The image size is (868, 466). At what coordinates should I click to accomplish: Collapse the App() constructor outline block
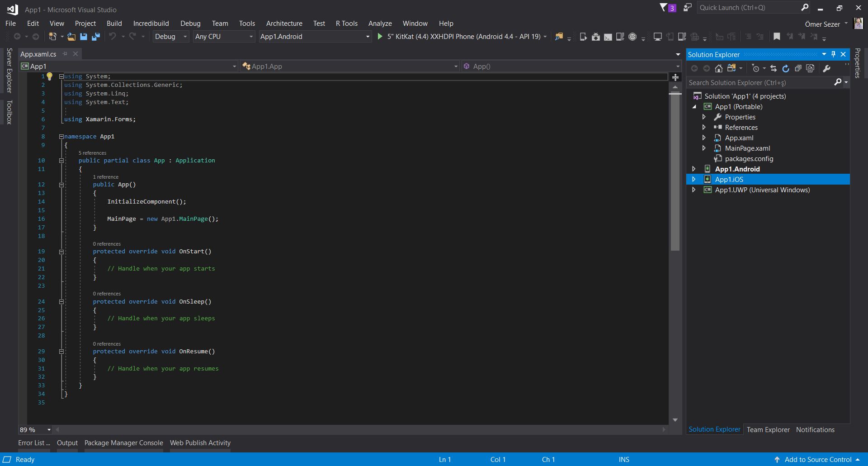pyautogui.click(x=61, y=185)
